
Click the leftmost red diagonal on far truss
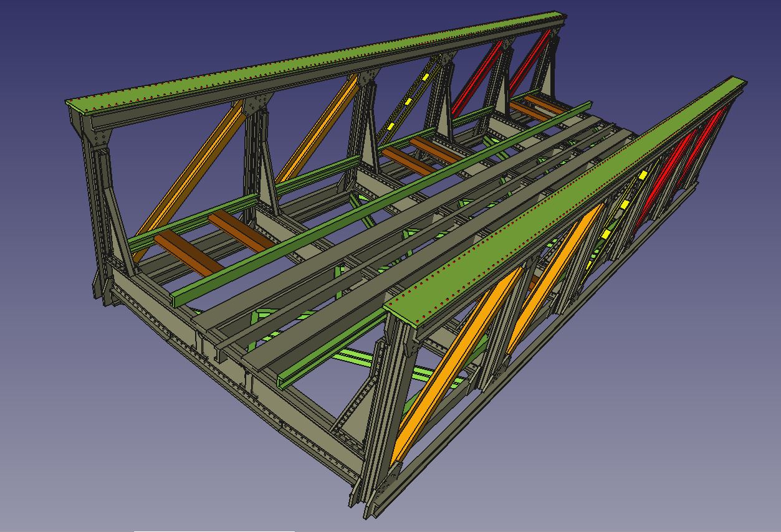coord(477,78)
